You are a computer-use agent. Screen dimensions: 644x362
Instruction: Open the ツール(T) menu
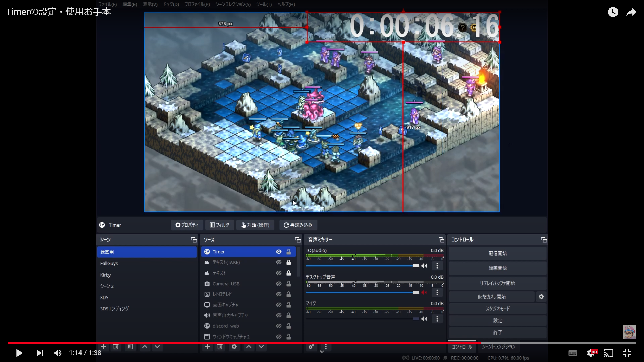tap(264, 4)
